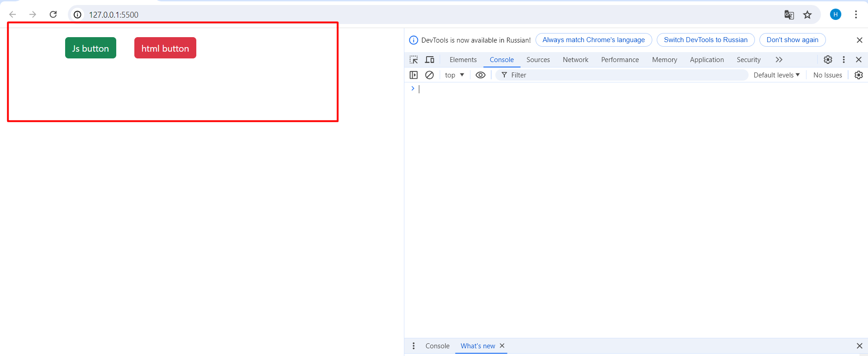
Task: Open the Memory tab
Action: point(664,60)
